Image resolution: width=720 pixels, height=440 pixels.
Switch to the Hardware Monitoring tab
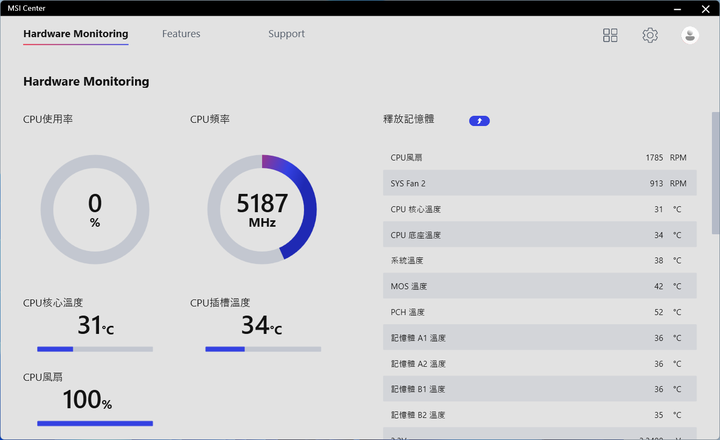[x=76, y=34]
